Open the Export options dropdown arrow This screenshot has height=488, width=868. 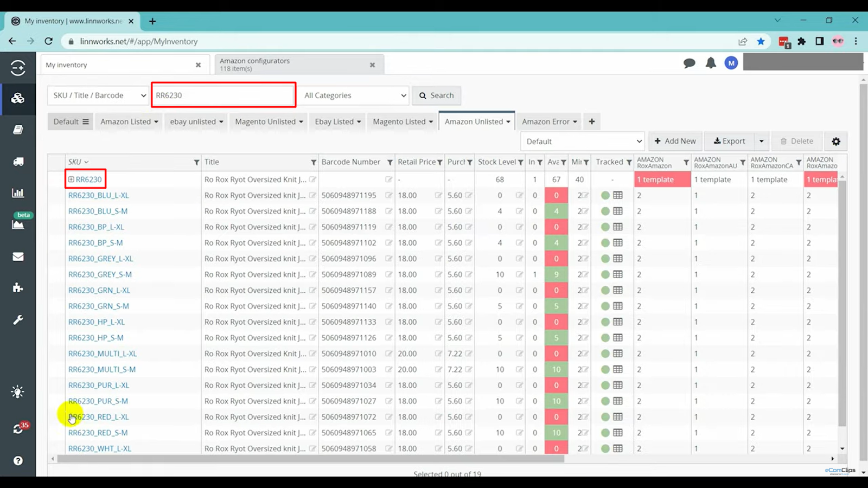point(761,142)
